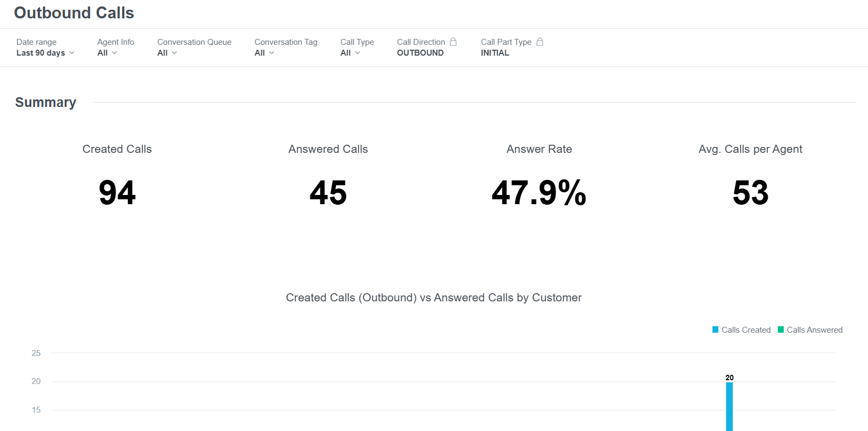Click the blue bar labeled 20
The height and width of the screenshot is (431, 868).
coord(729,406)
